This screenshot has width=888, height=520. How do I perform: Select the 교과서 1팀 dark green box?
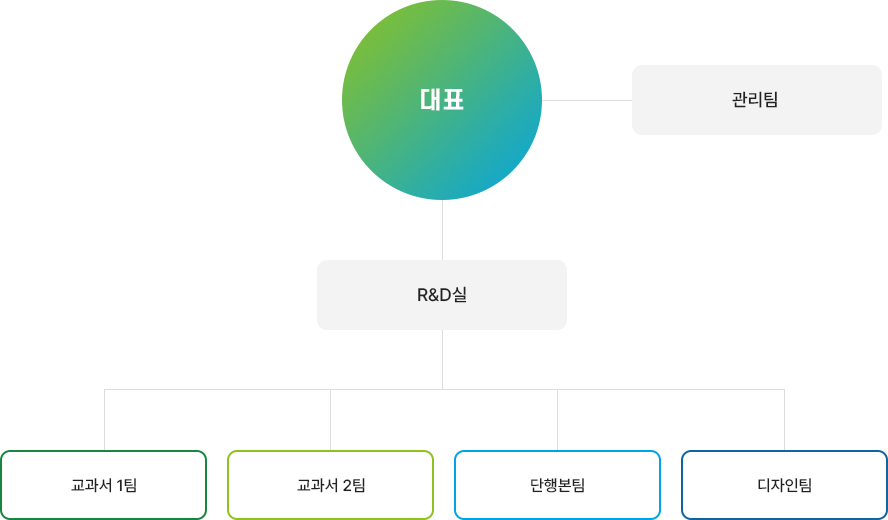104,485
